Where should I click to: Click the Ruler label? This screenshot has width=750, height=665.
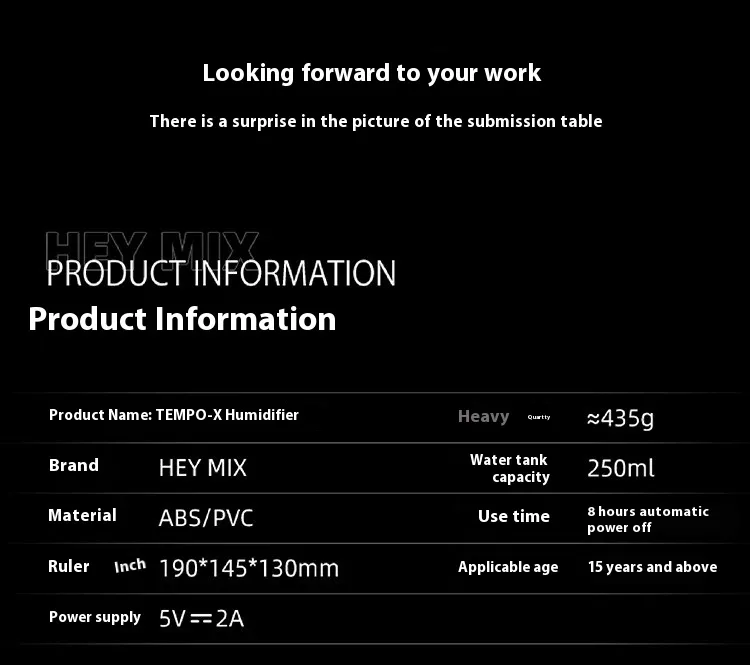coord(69,566)
